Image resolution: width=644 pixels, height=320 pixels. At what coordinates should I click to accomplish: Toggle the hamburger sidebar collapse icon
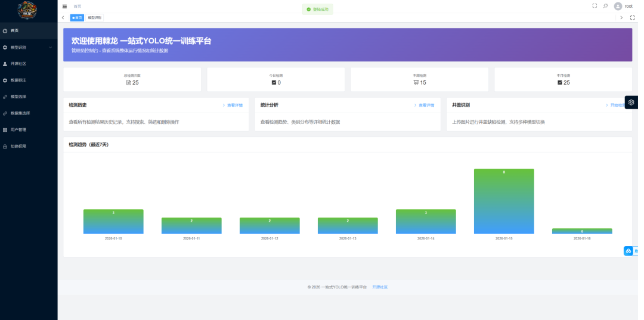(x=64, y=6)
